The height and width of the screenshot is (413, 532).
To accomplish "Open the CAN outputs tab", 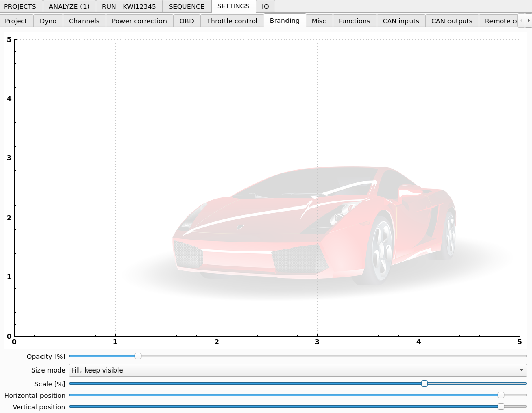I will tap(452, 21).
